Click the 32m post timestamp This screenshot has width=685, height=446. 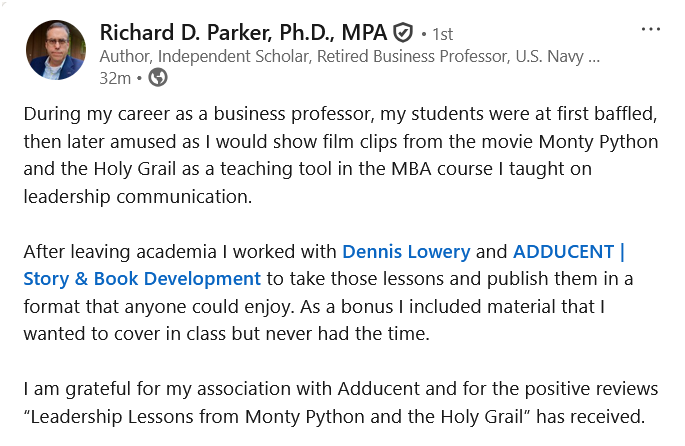pos(115,78)
